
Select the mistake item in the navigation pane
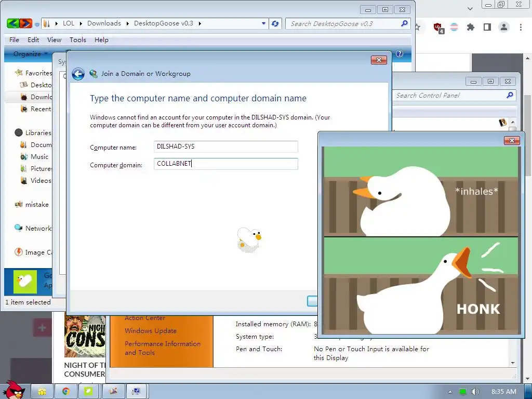point(32,205)
